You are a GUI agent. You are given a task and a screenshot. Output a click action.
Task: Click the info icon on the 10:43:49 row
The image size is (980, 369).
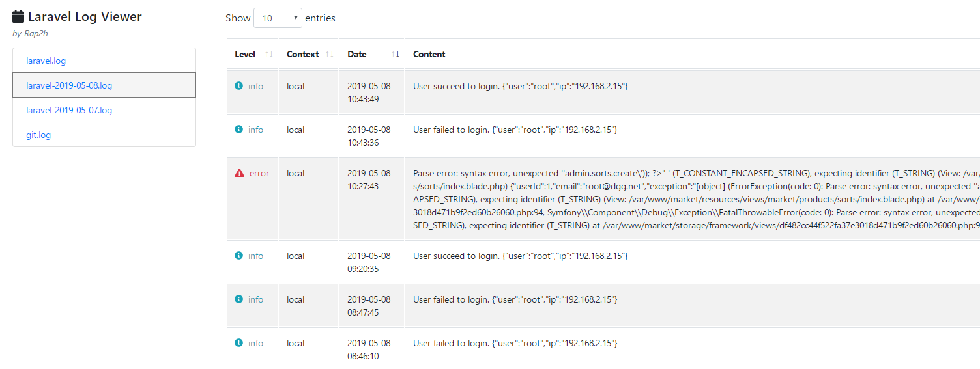(238, 86)
